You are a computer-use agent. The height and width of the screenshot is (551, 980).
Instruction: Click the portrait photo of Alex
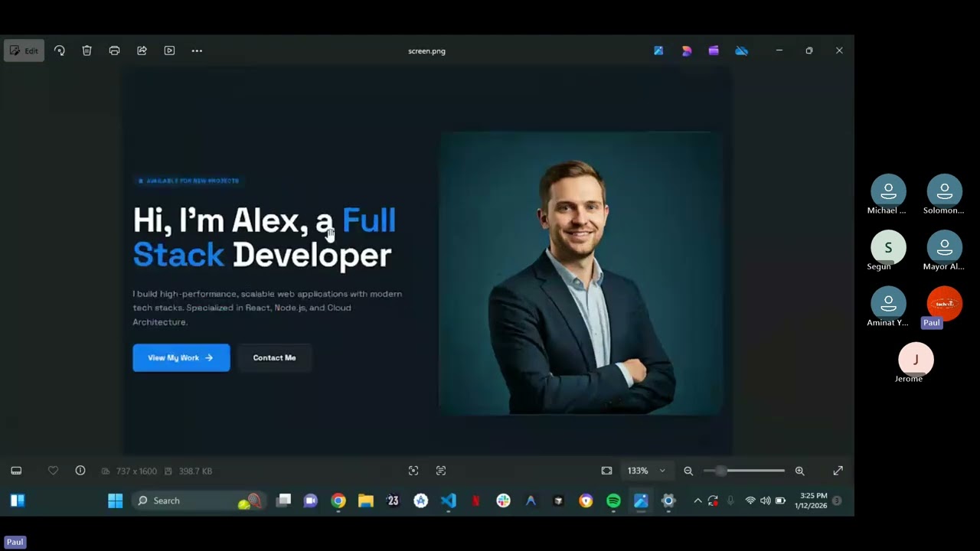click(x=580, y=273)
